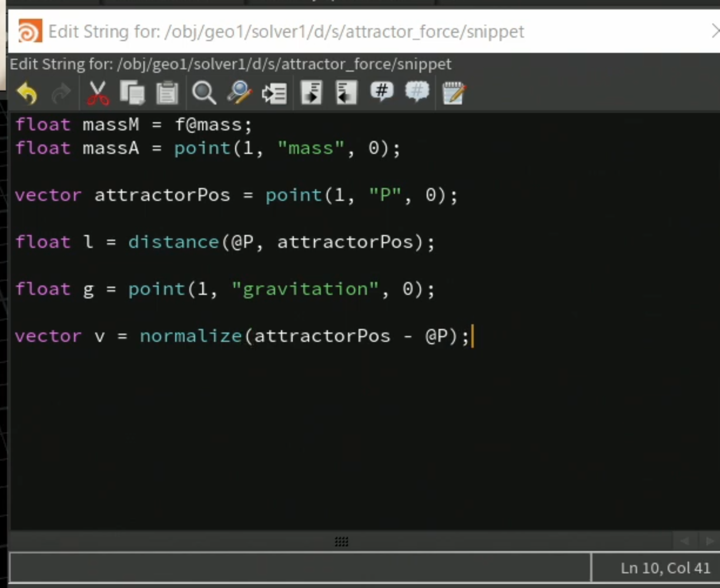Open external editor notepad-pencil icon
The image size is (720, 588).
coord(454,93)
